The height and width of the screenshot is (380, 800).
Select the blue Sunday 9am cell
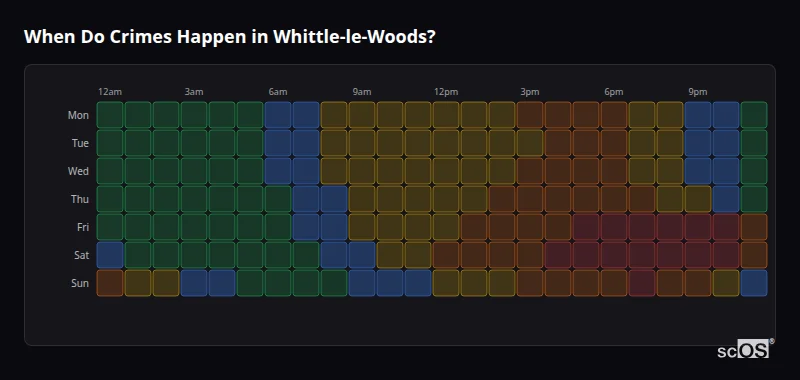[362, 283]
